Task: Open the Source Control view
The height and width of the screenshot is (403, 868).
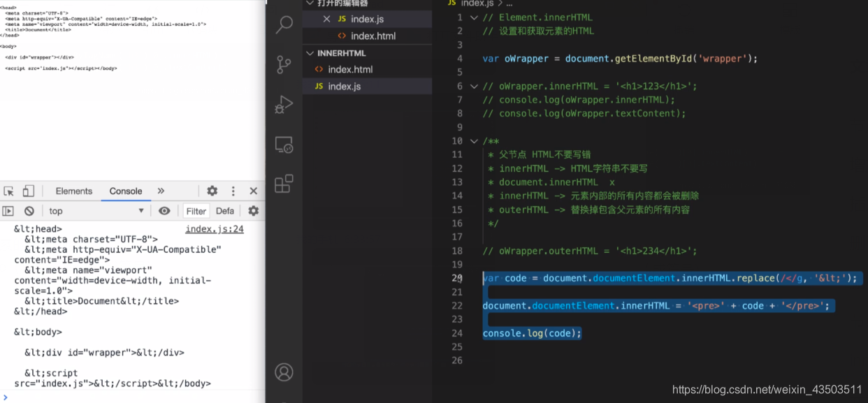Action: point(284,64)
